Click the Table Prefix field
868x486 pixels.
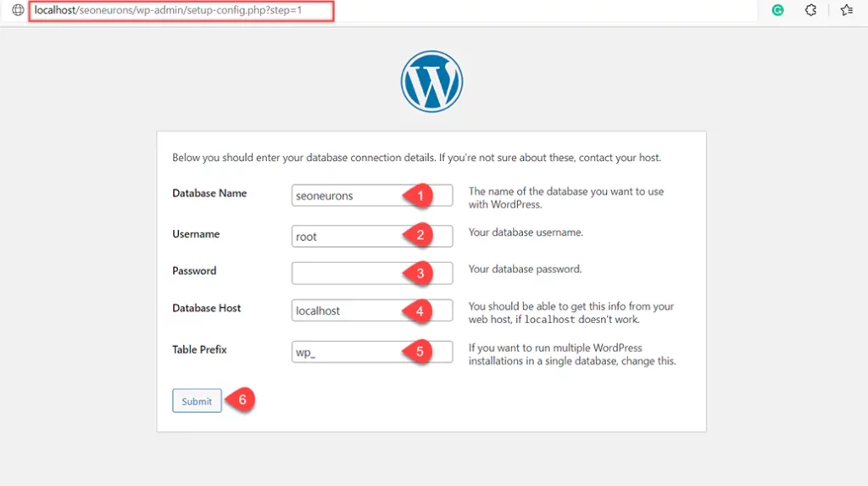pyautogui.click(x=372, y=352)
